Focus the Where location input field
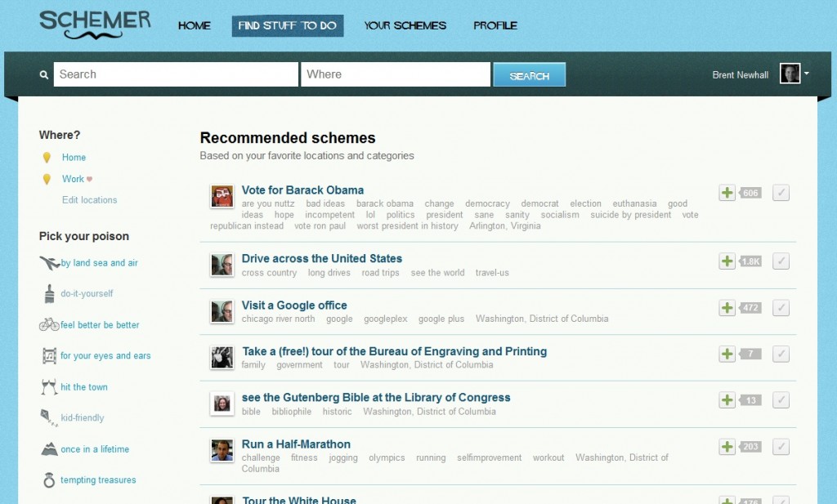The width and height of the screenshot is (837, 504). click(x=395, y=74)
